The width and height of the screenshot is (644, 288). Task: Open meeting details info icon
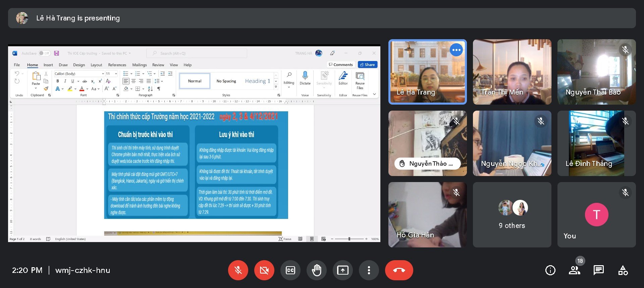click(x=550, y=270)
